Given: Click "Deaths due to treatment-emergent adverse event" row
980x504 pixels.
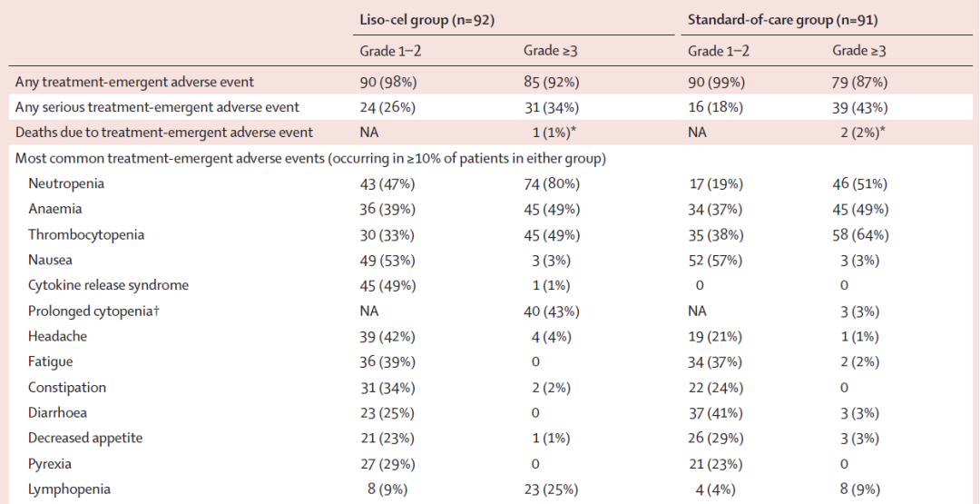Looking at the screenshot, I should click(164, 133).
